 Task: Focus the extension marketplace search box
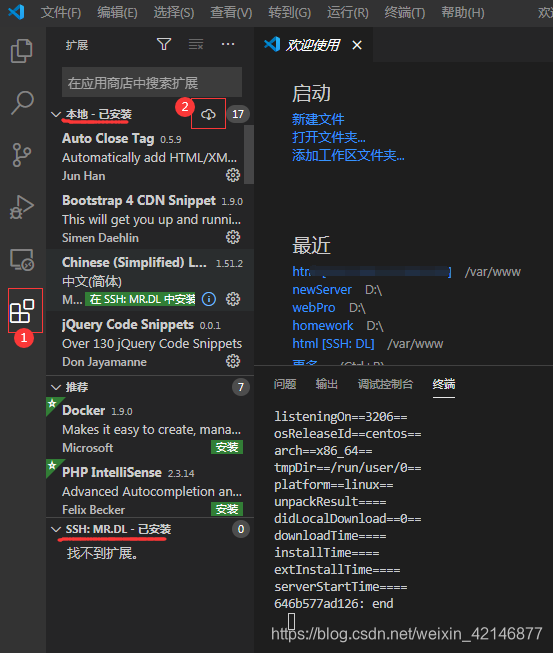click(x=152, y=82)
